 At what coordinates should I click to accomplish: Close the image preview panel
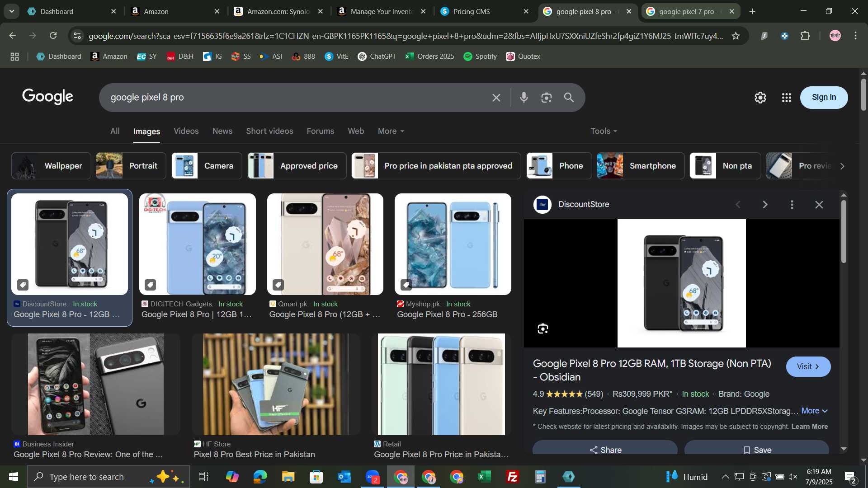pos(819,205)
